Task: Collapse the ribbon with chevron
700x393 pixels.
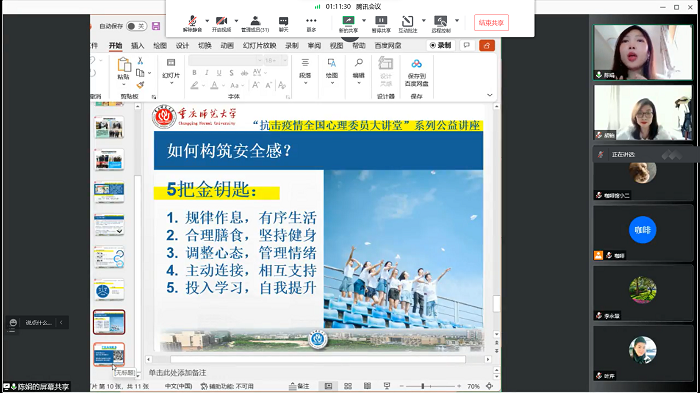Action: (489, 95)
